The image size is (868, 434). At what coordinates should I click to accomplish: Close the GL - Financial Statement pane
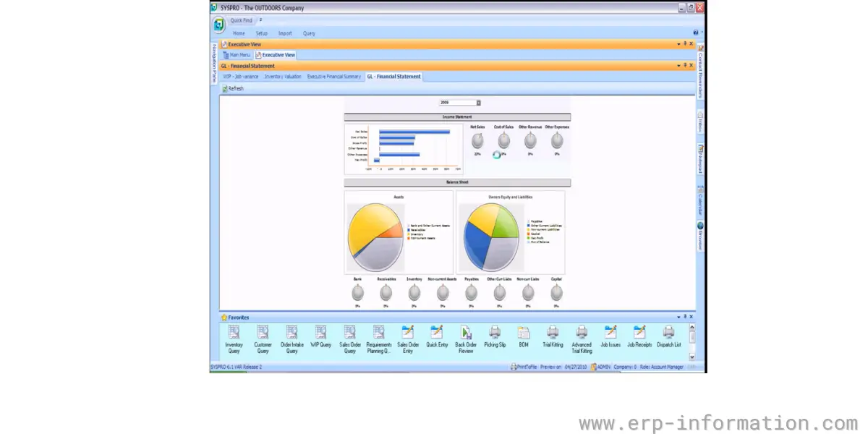[691, 66]
